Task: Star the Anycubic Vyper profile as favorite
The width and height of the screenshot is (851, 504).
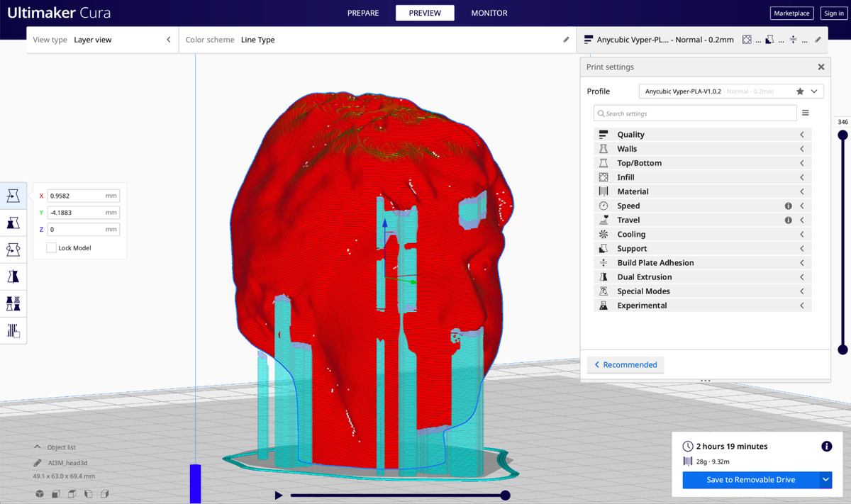Action: pos(800,91)
